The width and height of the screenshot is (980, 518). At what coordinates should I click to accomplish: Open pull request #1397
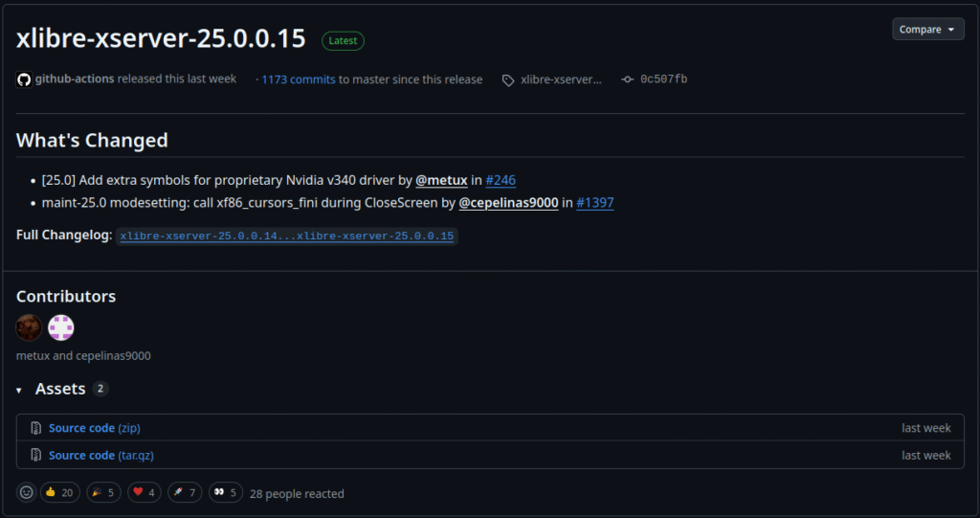[x=594, y=203]
